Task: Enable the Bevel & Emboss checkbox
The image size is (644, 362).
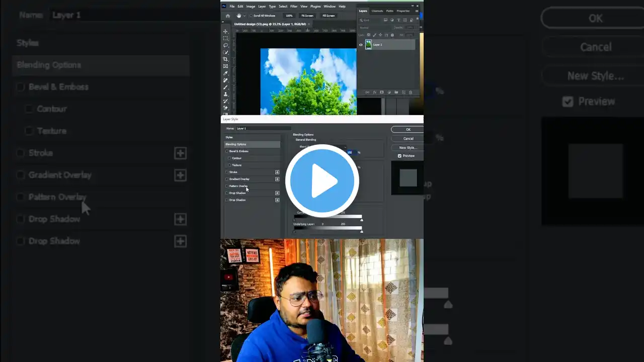Action: coord(227,151)
